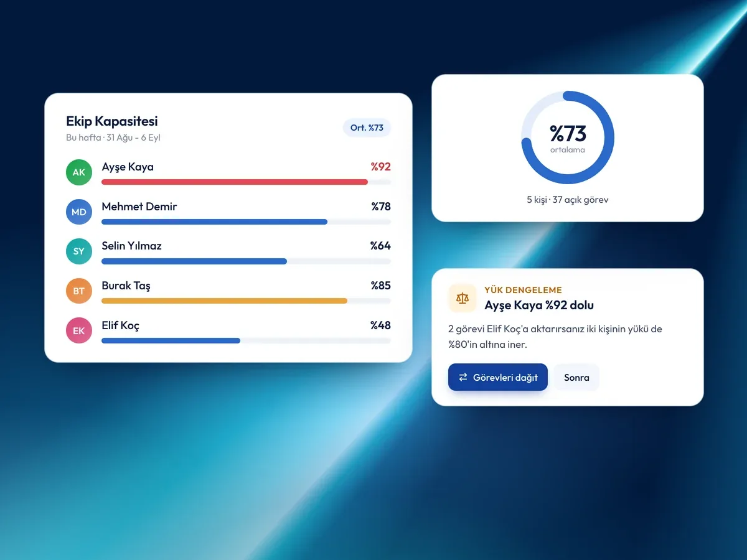Click the %85 value for Burak Taş

[381, 286]
